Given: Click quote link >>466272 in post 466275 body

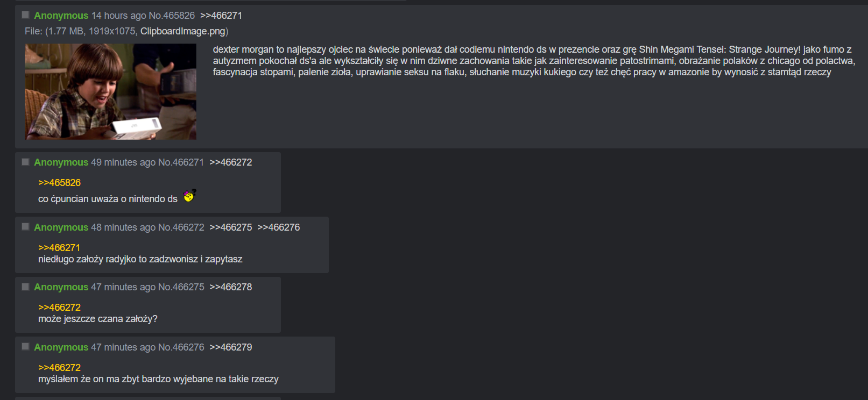Looking at the screenshot, I should point(59,308).
